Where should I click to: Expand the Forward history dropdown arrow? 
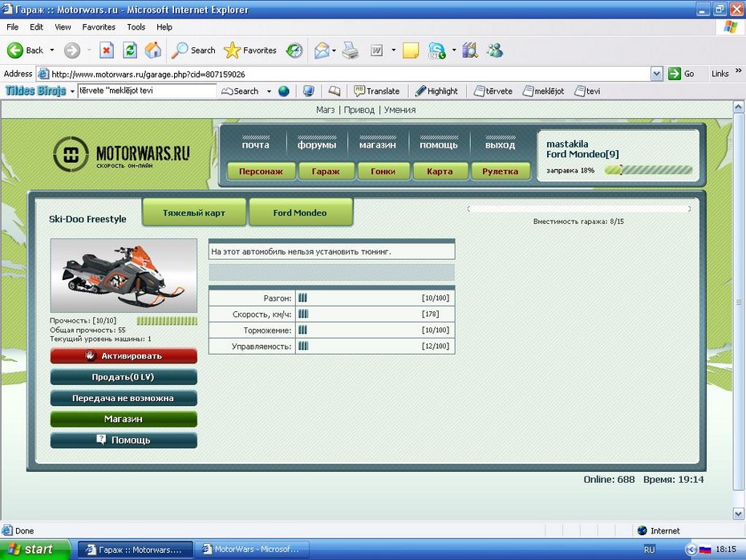pyautogui.click(x=89, y=50)
